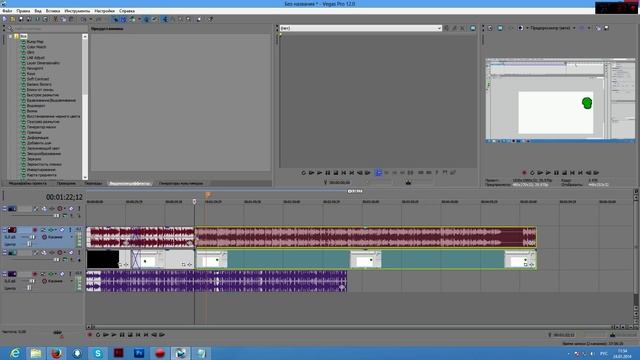Open automation mode dropdown on red audio track
The height and width of the screenshot is (360, 640).
coord(71,237)
